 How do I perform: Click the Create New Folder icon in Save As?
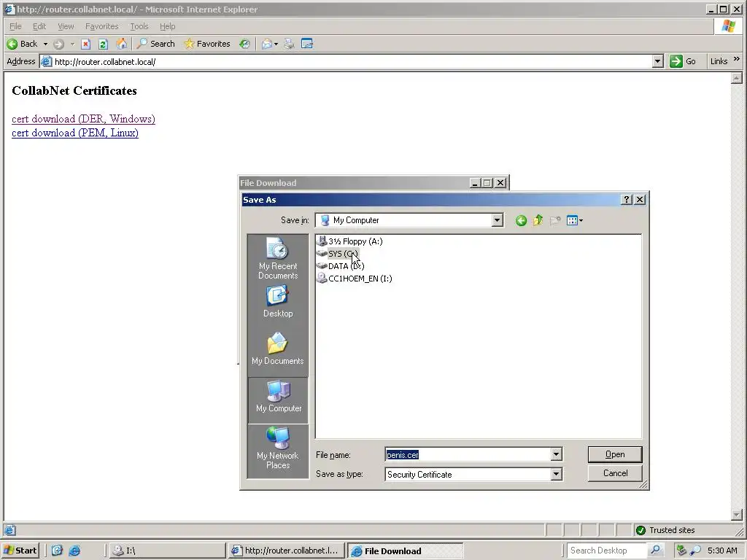click(x=555, y=220)
